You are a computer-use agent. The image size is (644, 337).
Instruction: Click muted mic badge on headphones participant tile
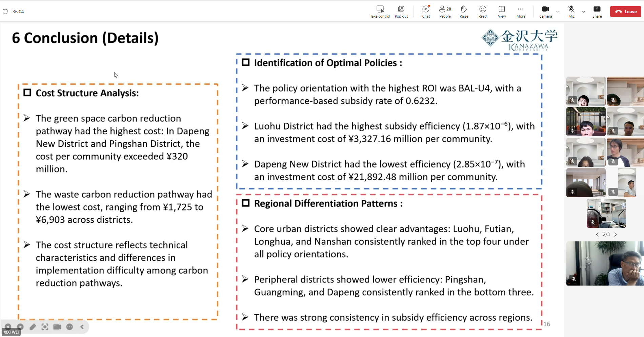[x=593, y=222]
